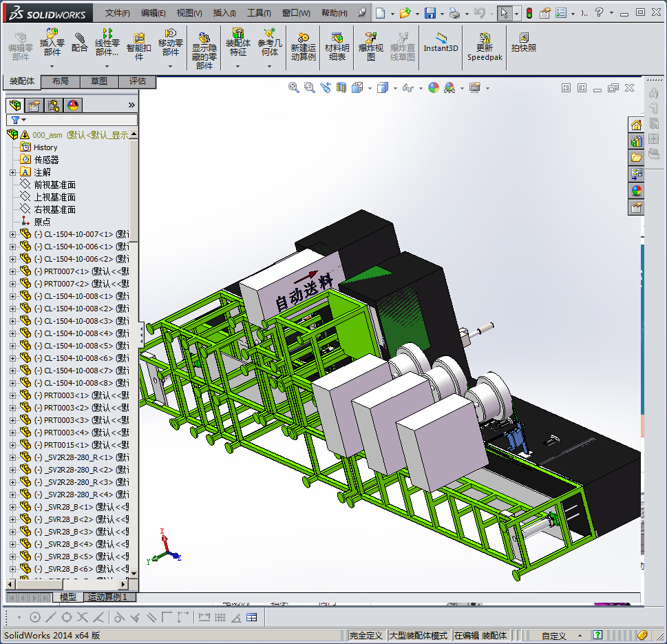Viewport: 667px width, 644px height.
Task: Click the New document icon
Action: point(380,13)
